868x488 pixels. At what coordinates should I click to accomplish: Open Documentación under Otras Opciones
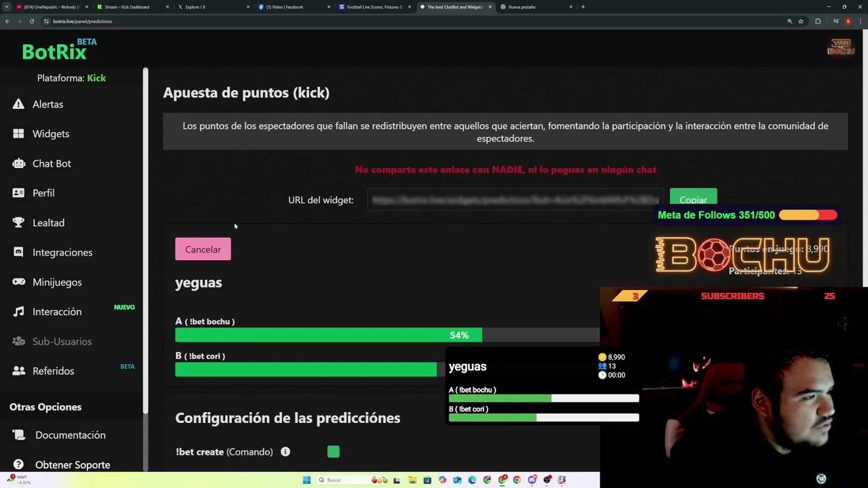70,435
